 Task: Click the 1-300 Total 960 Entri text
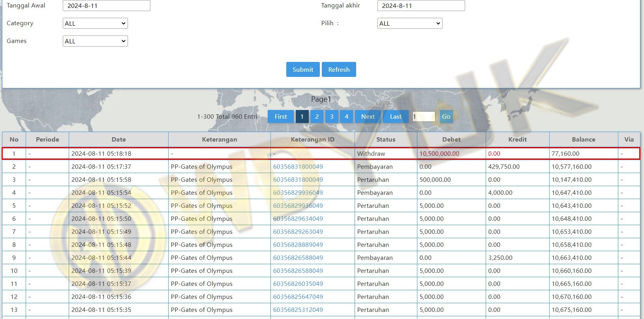tap(227, 116)
